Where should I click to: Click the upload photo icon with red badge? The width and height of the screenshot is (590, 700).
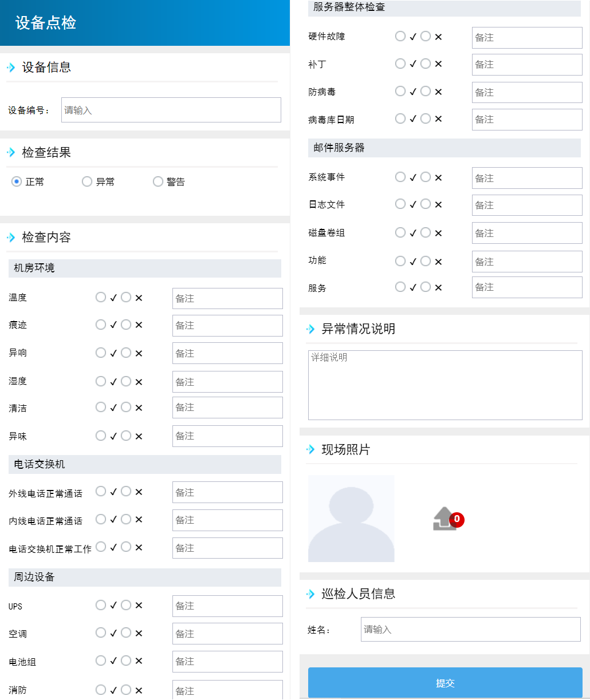pos(448,519)
